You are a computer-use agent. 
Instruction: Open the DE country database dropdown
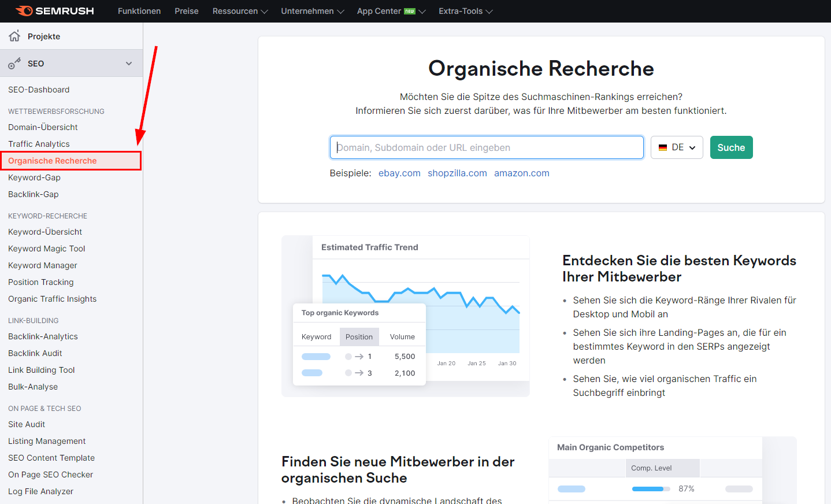[677, 147]
